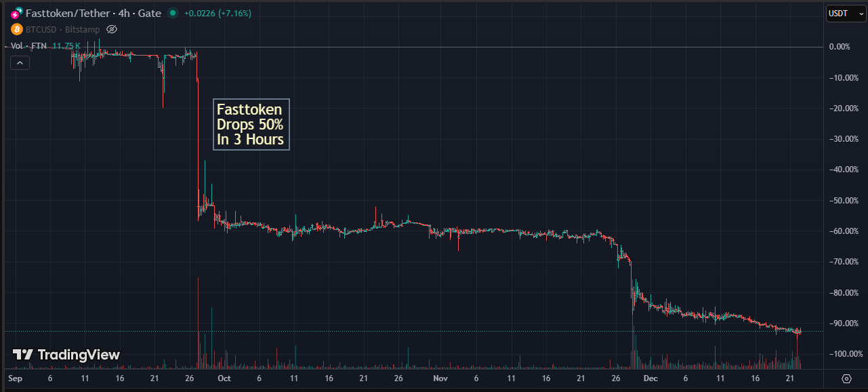Open chart settings hexagon gear icon
Screen dimensions: 868x392
(846, 378)
